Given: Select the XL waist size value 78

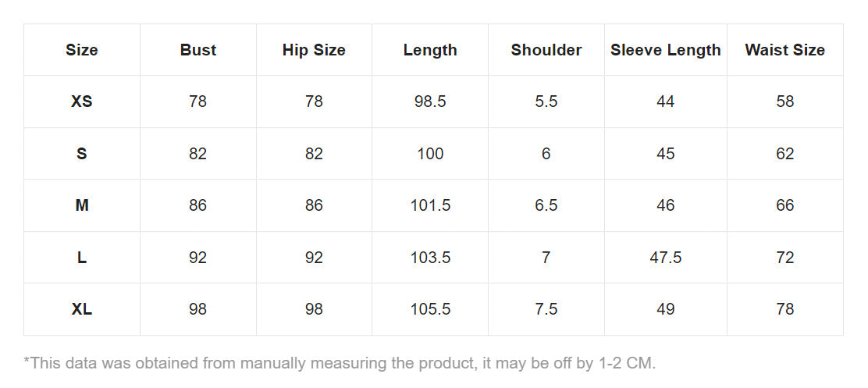Looking at the screenshot, I should [x=784, y=309].
